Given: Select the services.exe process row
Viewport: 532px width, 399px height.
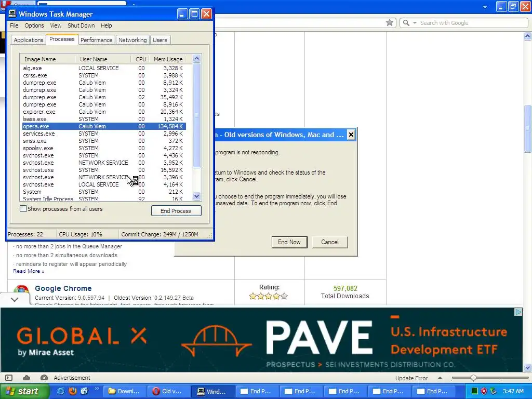Looking at the screenshot, I should tap(104, 134).
